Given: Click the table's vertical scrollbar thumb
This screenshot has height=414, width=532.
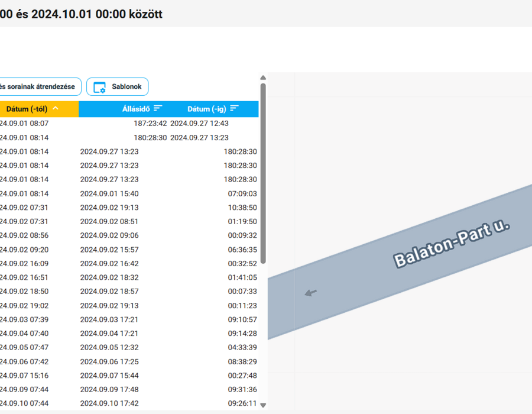Looking at the screenshot, I should click(x=263, y=173).
